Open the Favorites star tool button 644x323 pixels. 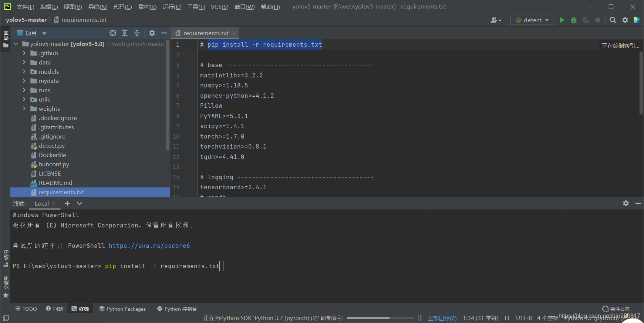pyautogui.click(x=6, y=287)
